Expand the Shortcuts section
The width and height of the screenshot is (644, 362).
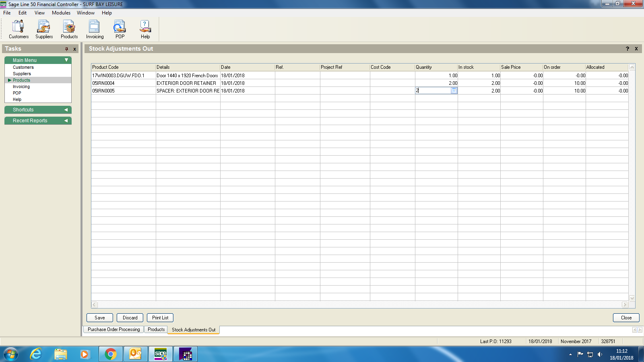[x=66, y=110]
